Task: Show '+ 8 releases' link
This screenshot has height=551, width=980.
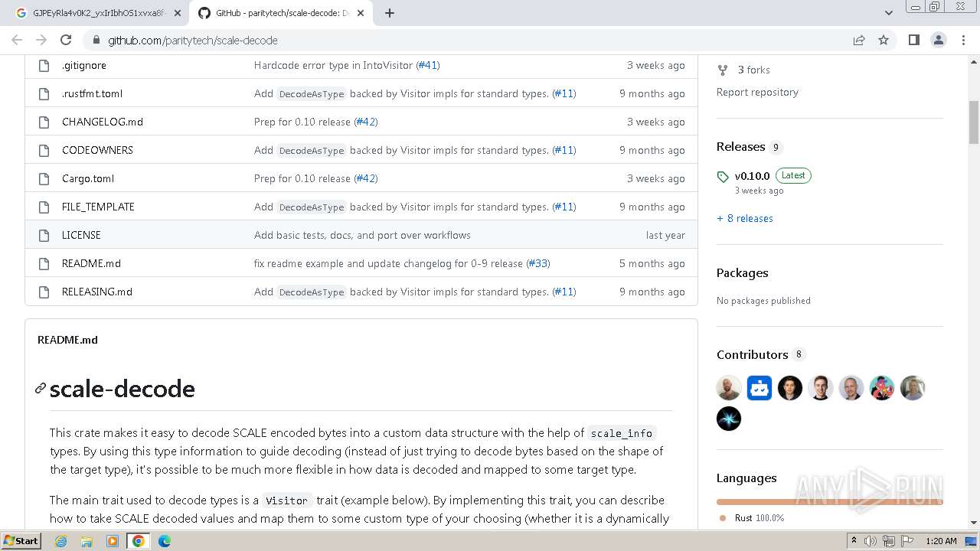Action: tap(745, 218)
